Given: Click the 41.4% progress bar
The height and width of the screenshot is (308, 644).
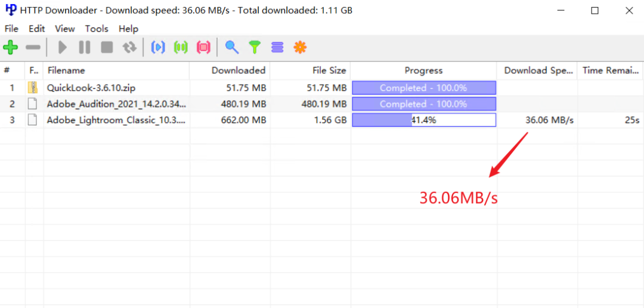Looking at the screenshot, I should [424, 120].
